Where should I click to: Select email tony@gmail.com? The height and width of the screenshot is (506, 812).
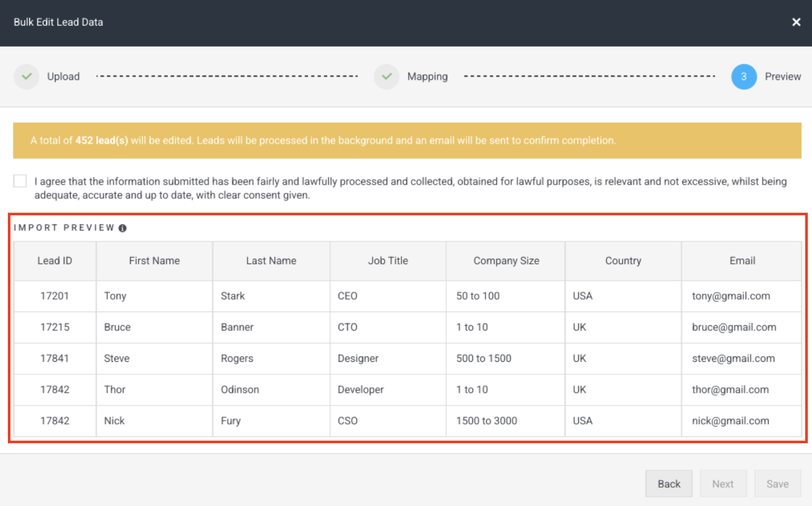pos(742,296)
